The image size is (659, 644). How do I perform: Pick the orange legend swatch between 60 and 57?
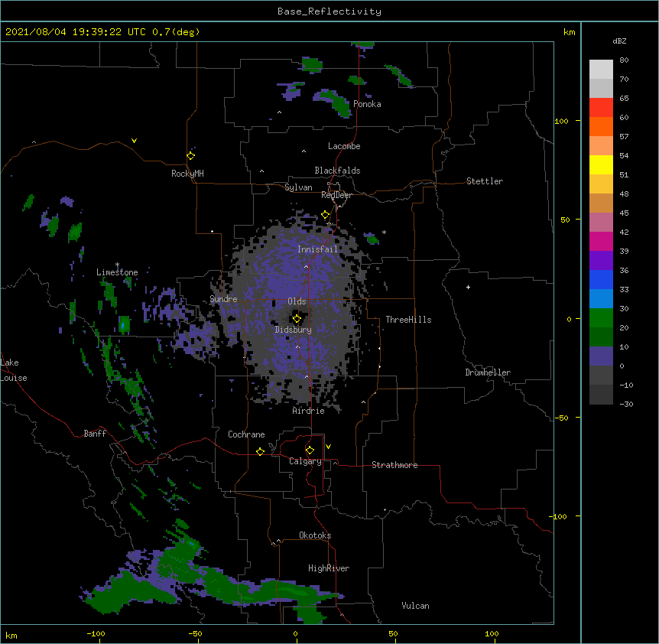[x=601, y=126]
